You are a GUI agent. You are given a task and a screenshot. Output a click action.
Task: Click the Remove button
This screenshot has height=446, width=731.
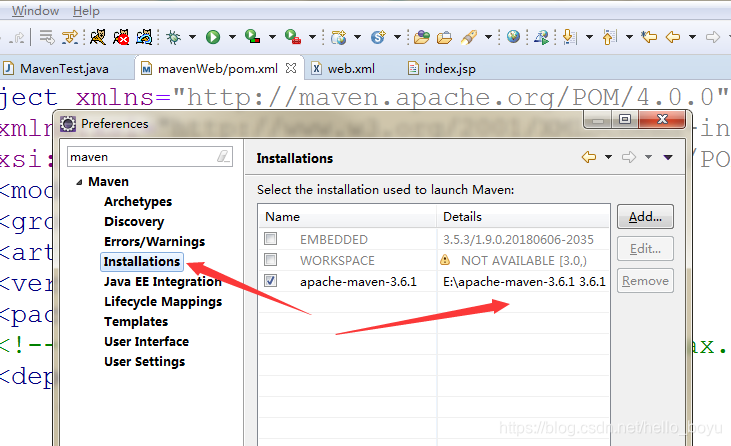[x=645, y=281]
